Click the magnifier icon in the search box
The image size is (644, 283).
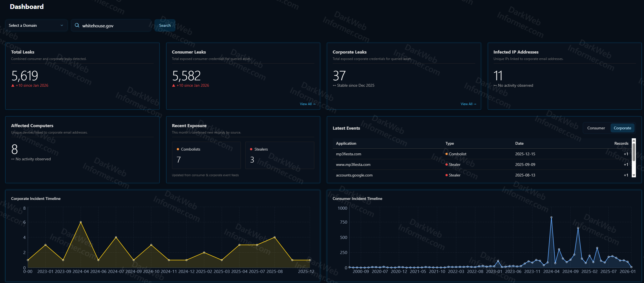[x=77, y=25]
